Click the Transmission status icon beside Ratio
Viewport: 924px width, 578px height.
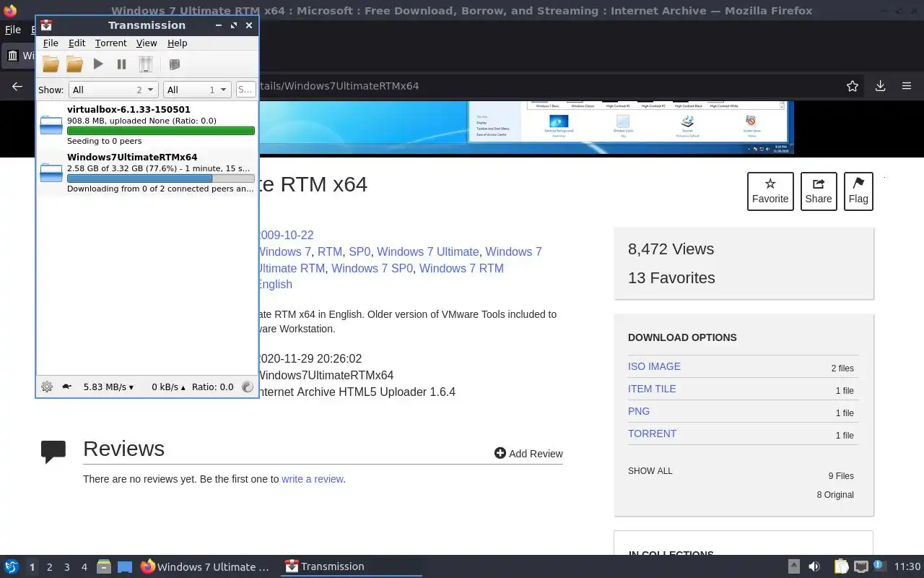point(248,387)
